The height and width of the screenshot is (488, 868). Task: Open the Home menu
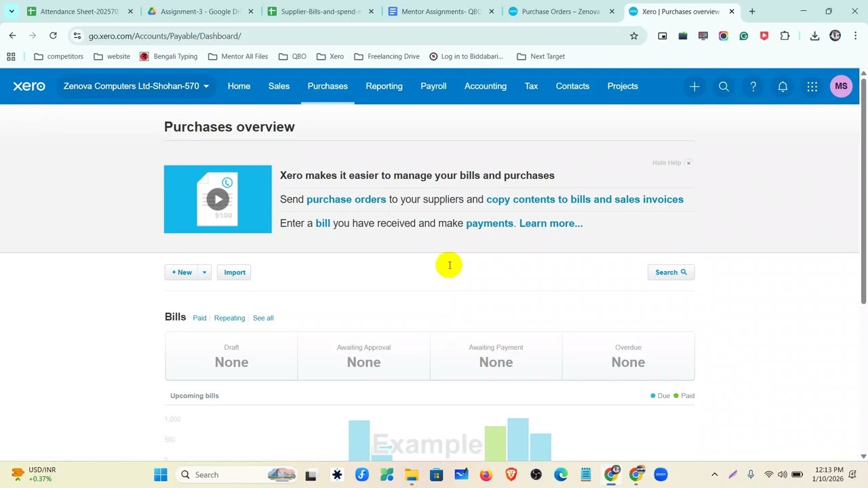point(239,86)
